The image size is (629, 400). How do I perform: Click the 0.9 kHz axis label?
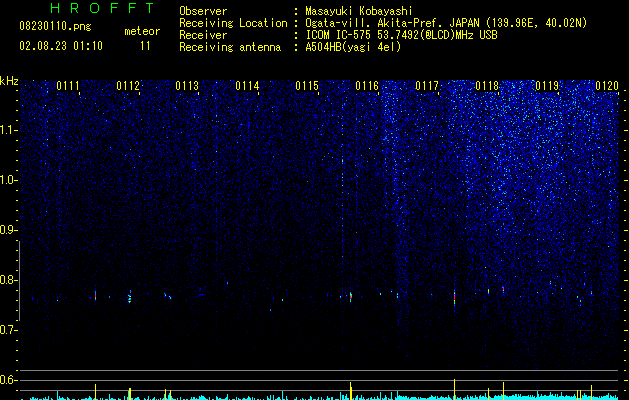pos(8,230)
